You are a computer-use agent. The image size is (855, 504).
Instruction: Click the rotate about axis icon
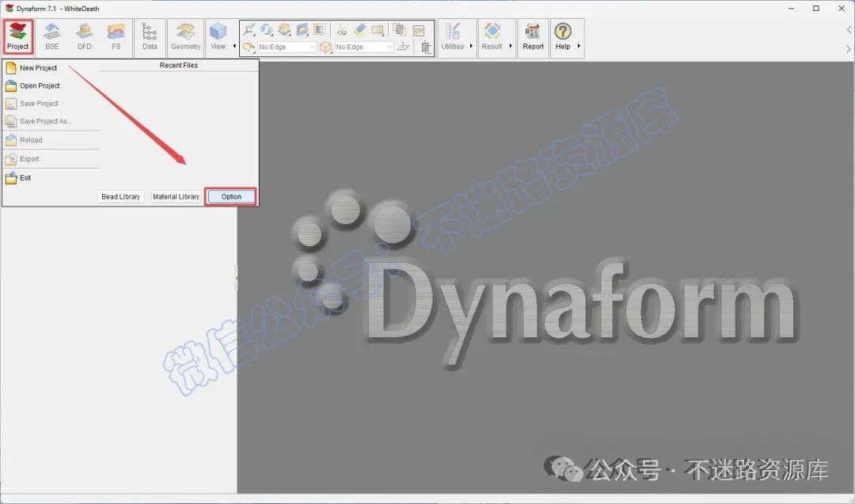coord(342,29)
